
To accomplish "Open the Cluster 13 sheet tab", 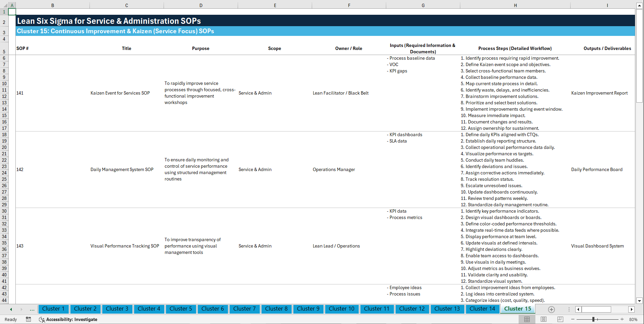I will pos(447,309).
